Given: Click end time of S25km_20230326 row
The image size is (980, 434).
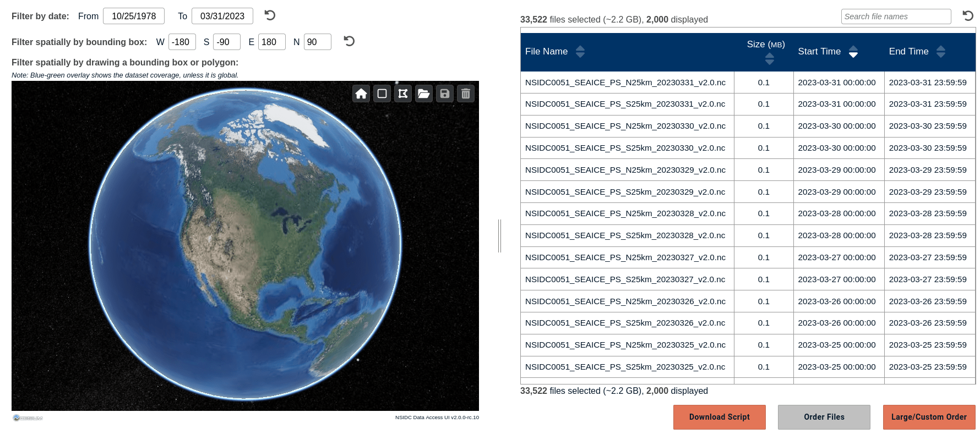Looking at the screenshot, I should [928, 323].
